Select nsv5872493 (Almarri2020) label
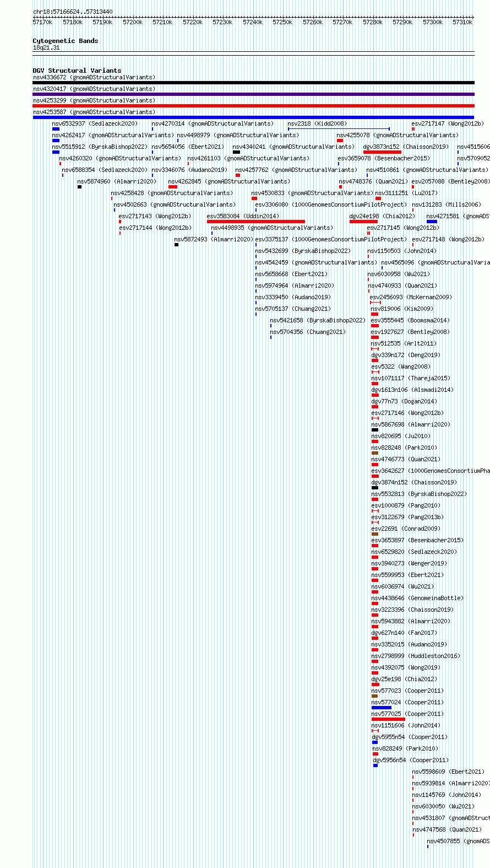Viewport: 490px width, 868px height. pyautogui.click(x=214, y=239)
